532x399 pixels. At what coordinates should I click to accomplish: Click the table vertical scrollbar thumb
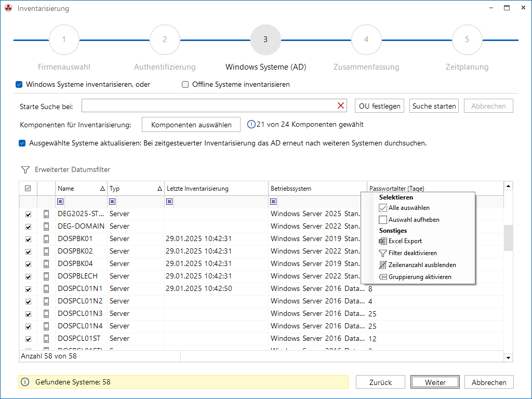pyautogui.click(x=508, y=238)
